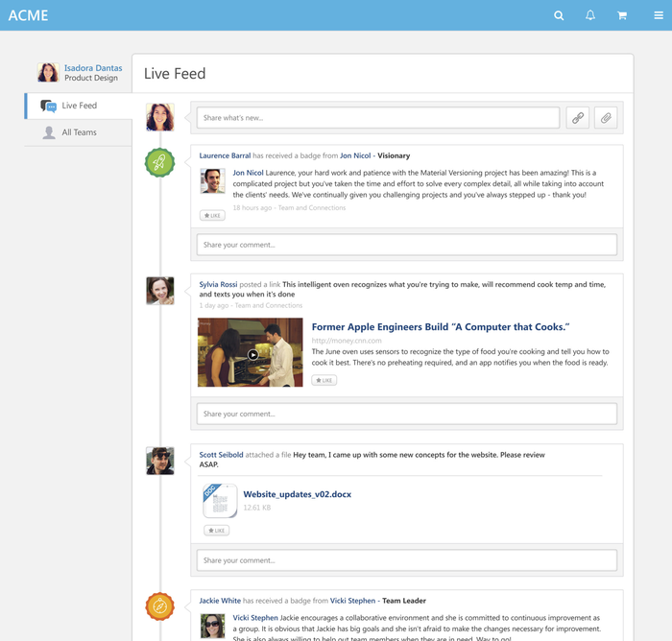The width and height of the screenshot is (672, 641).
Task: Open Isadora Dantas profile name link
Action: pos(93,68)
